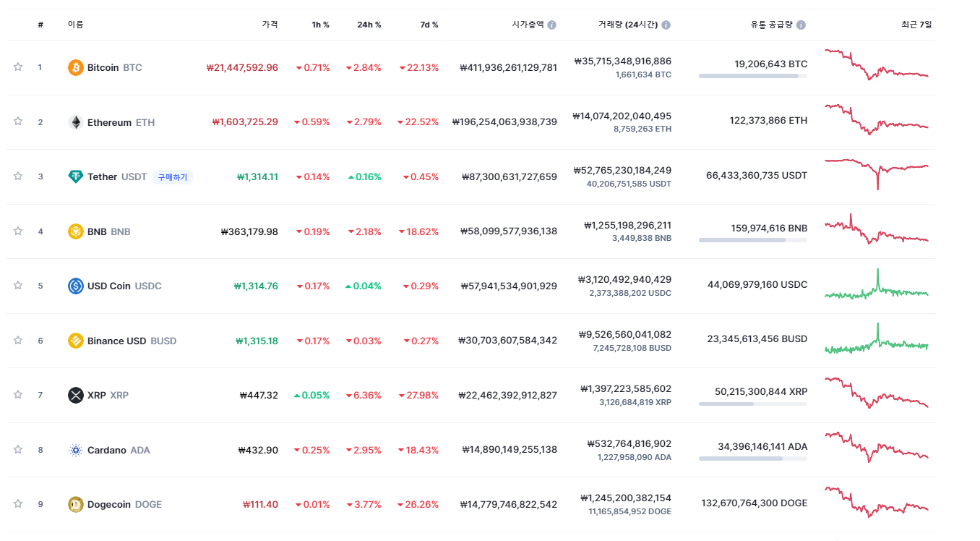Open info icon next to 유통 공급량

tap(801, 25)
